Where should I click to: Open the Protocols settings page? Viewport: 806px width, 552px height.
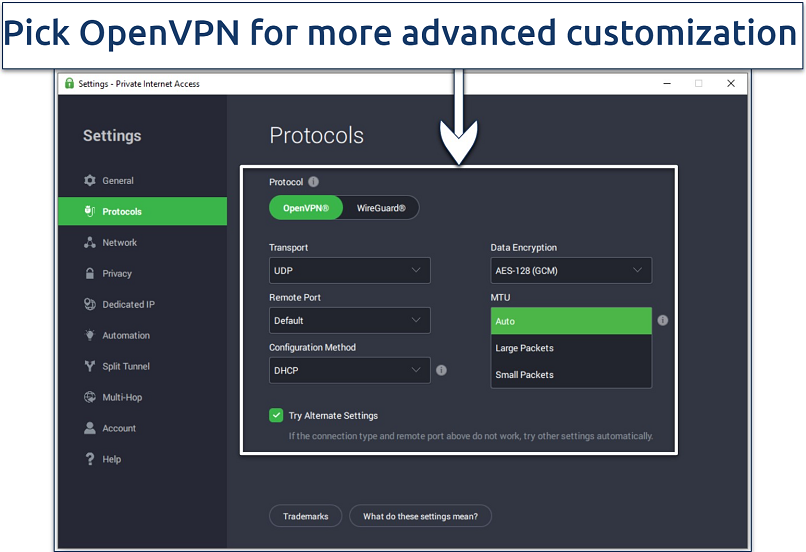click(142, 211)
